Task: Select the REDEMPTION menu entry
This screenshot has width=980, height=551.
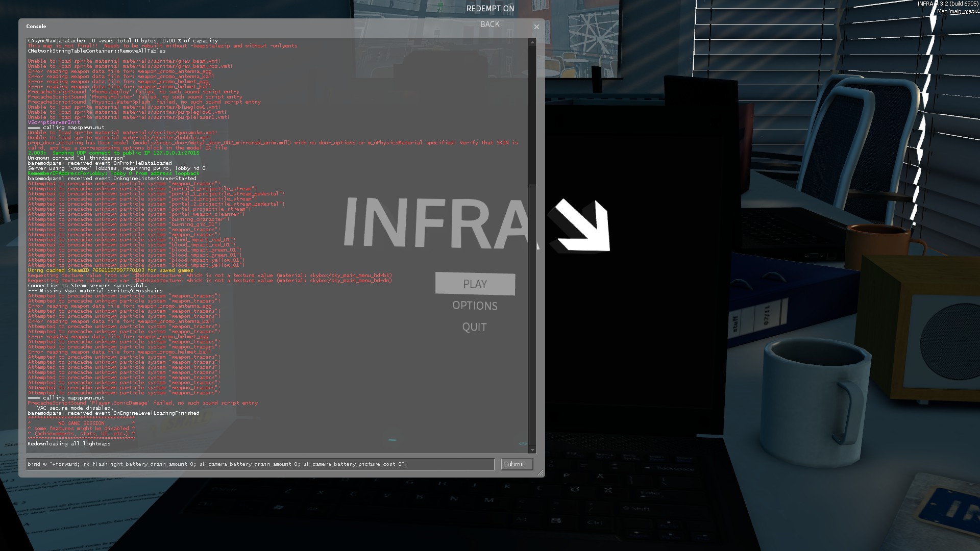Action: click(x=490, y=9)
